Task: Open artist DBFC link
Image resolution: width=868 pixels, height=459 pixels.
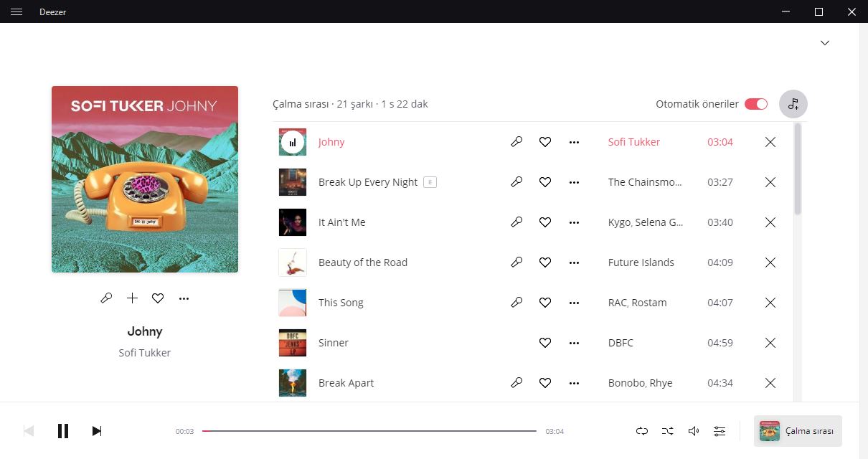Action: pyautogui.click(x=621, y=343)
